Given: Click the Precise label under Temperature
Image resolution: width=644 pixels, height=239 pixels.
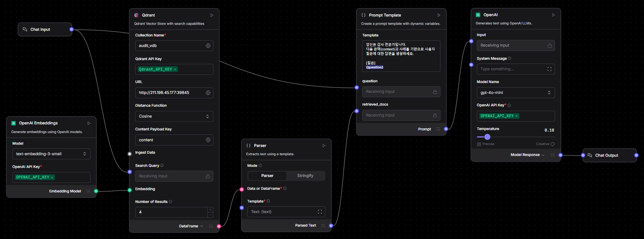Looking at the screenshot, I should click(x=488, y=144).
